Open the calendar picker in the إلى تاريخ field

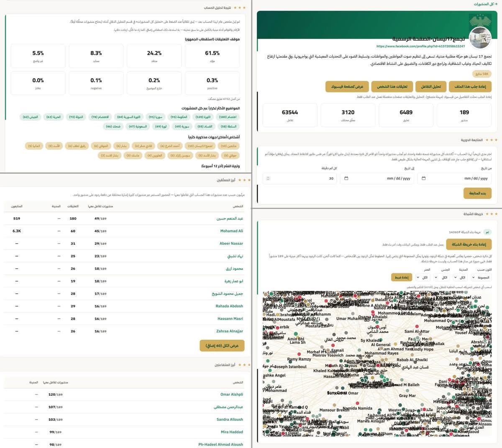click(x=346, y=178)
